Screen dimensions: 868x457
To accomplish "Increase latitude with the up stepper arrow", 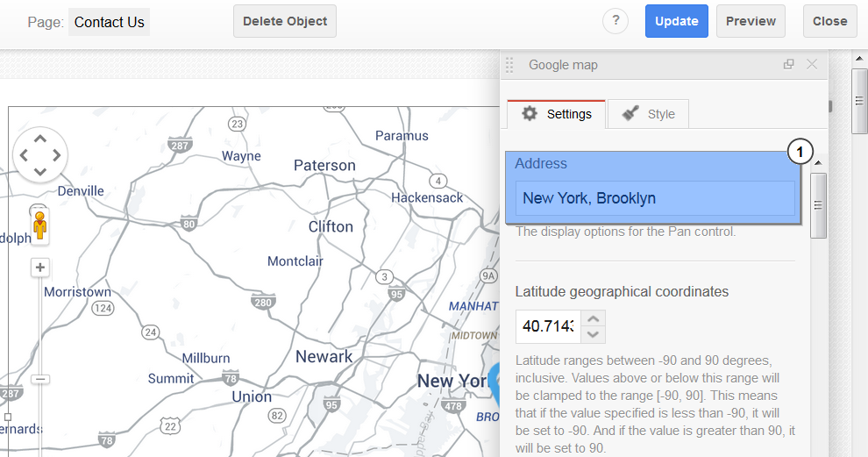I will click(593, 319).
